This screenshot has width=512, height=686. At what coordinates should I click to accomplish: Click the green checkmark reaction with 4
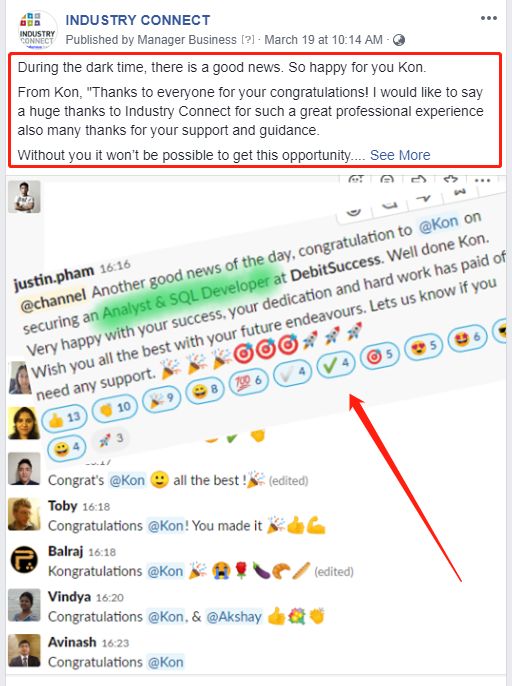(x=335, y=364)
